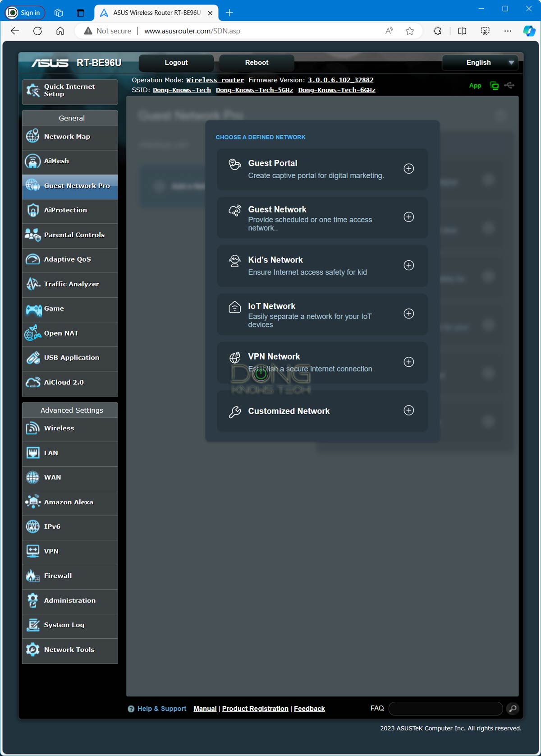The image size is (541, 756).
Task: Click the network clients status icon
Action: (x=494, y=86)
